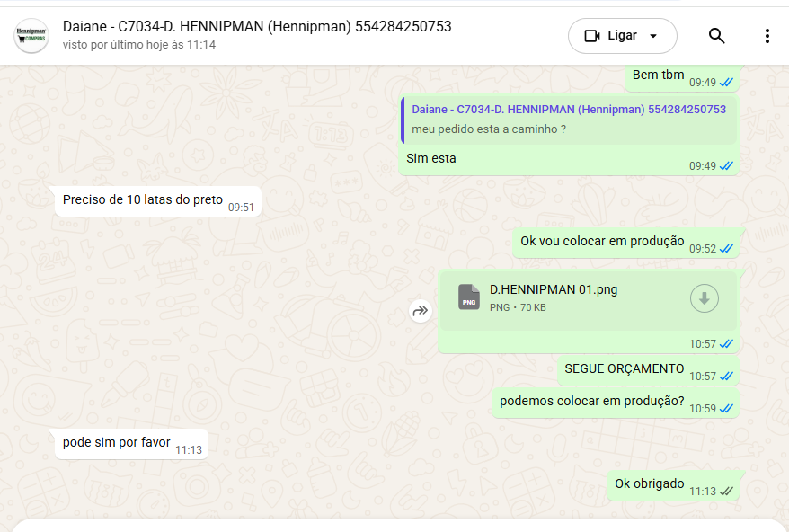Expand the Ligar call dropdown arrow
Screen dimensions: 789x532
pyautogui.click(x=653, y=36)
